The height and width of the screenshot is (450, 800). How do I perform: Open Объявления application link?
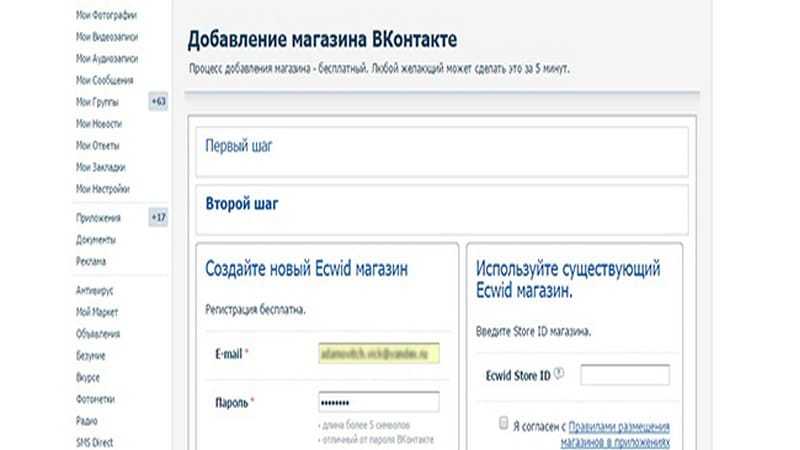[x=97, y=334]
